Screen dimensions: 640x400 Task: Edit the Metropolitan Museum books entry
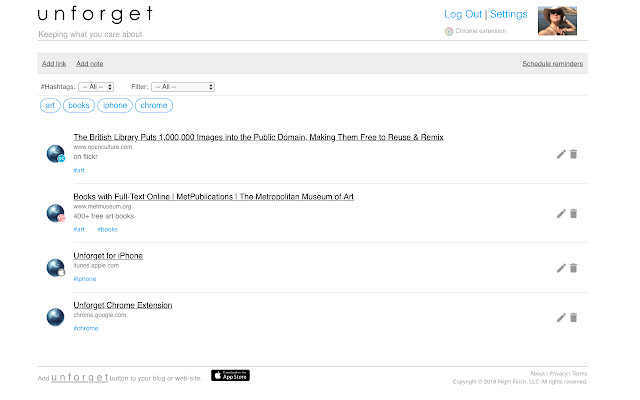tap(561, 213)
